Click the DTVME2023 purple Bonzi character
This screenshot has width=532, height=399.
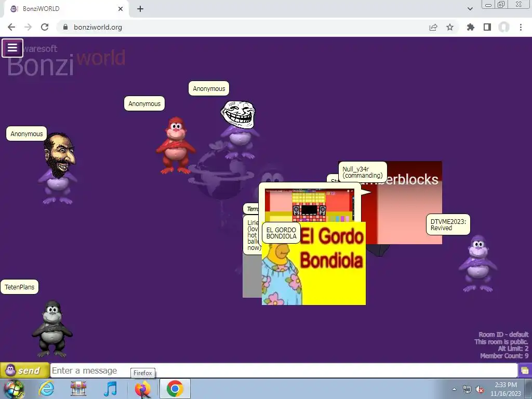pyautogui.click(x=478, y=263)
